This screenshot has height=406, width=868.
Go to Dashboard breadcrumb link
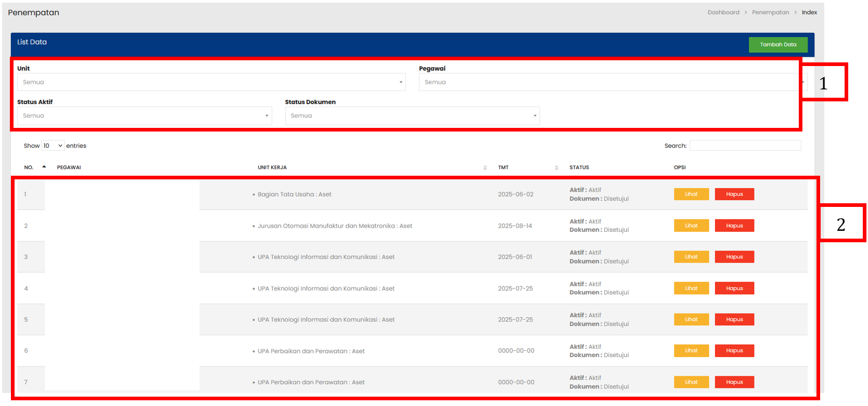[723, 12]
